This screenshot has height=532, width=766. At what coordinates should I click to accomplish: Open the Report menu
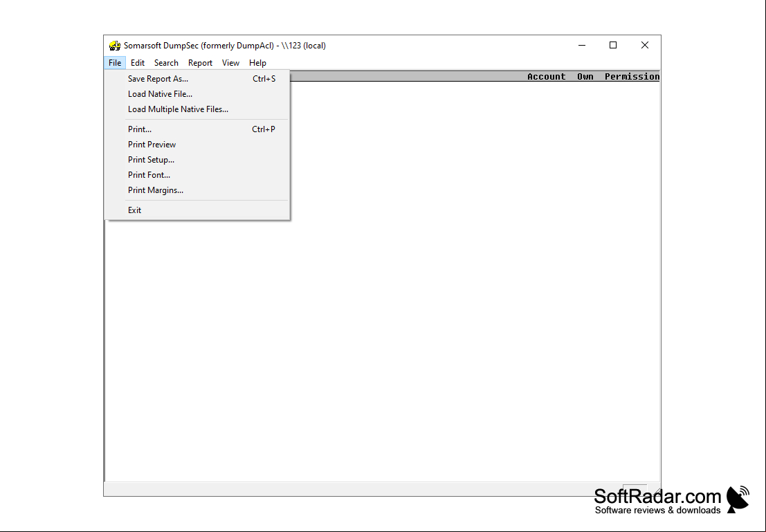point(200,62)
